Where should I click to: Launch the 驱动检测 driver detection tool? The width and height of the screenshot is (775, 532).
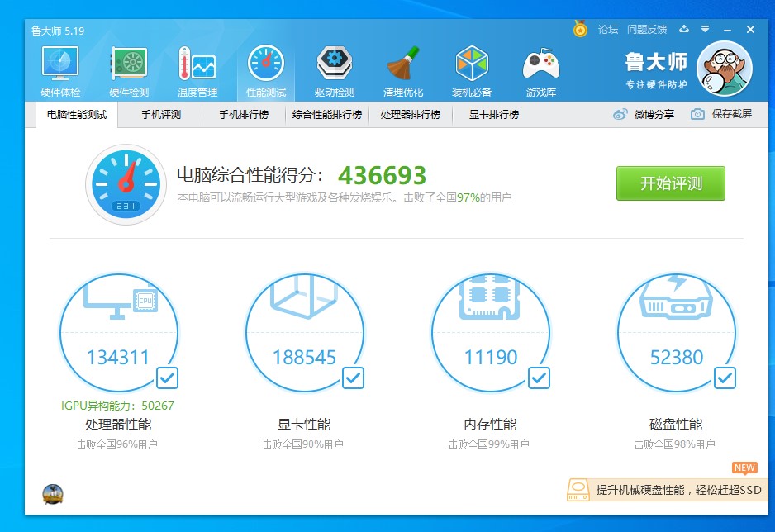[x=334, y=69]
